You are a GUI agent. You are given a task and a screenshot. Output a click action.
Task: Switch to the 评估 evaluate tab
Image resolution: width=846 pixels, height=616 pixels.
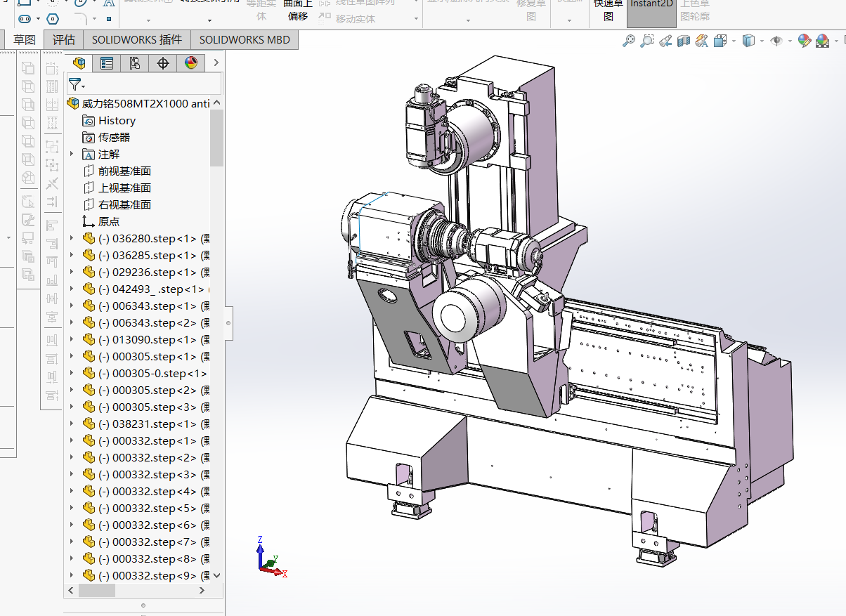coord(63,40)
